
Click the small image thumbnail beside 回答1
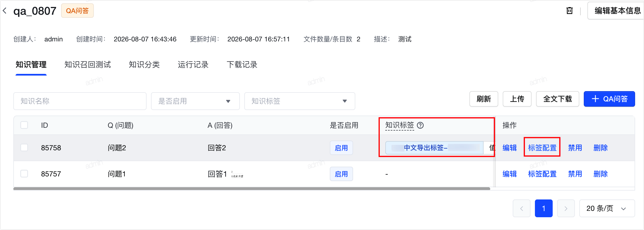[x=237, y=174]
